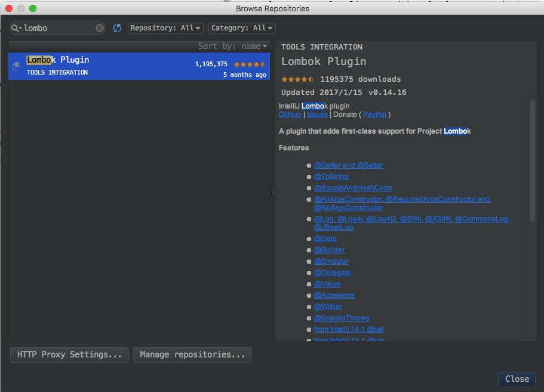The image size is (544, 392).
Task: Click the 1195375 downloads text
Action: 360,79
